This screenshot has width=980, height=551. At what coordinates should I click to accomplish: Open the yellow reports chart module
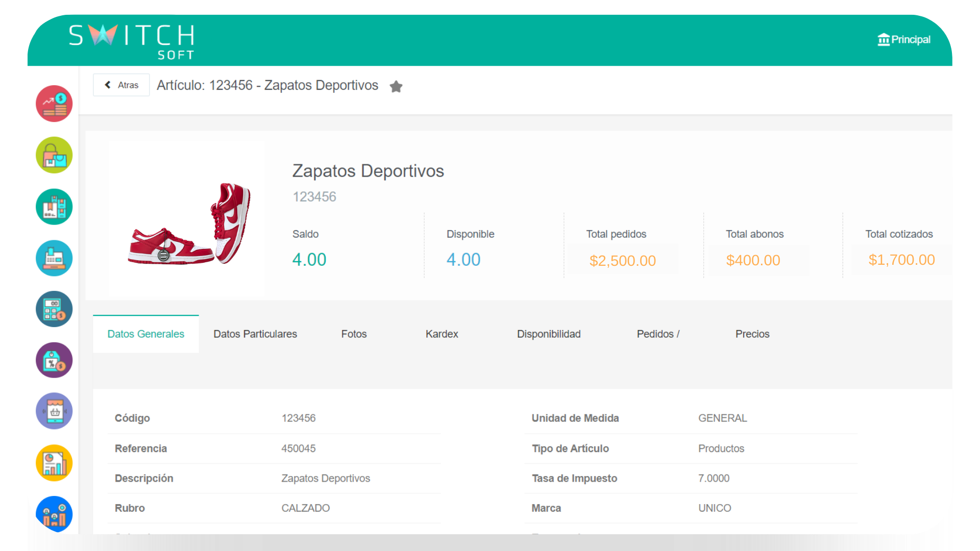click(x=54, y=463)
